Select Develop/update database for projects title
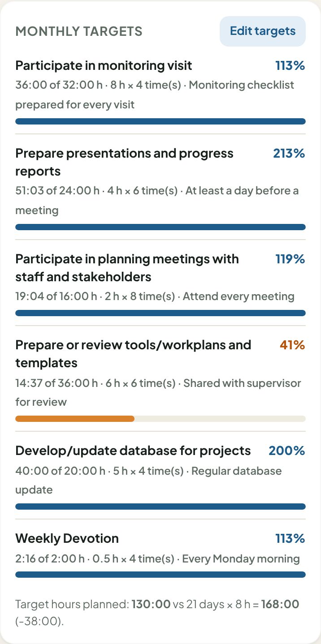 tap(133, 451)
